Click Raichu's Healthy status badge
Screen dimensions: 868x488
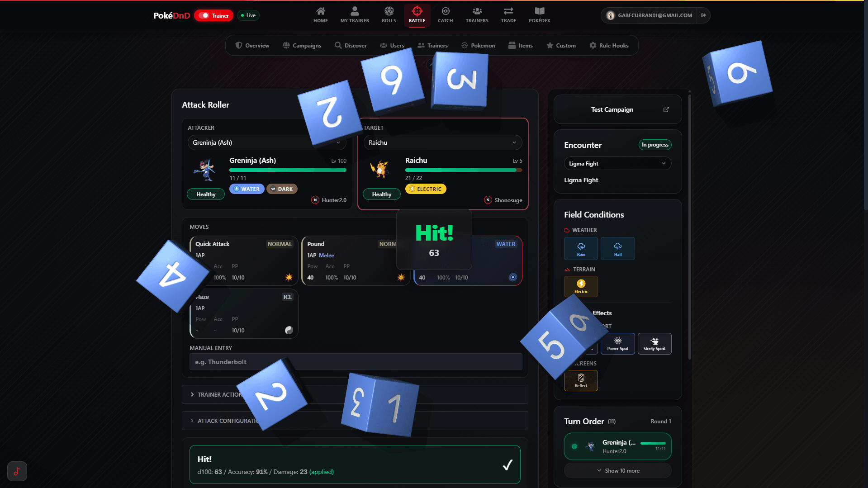click(x=381, y=194)
